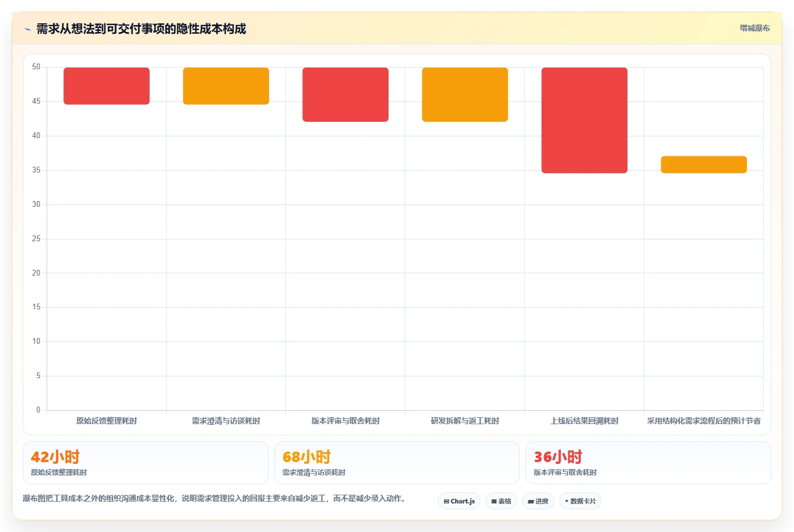Click the orange bar for 需求澄清与访谈耗时
Image resolution: width=794 pixels, height=532 pixels.
coord(226,86)
